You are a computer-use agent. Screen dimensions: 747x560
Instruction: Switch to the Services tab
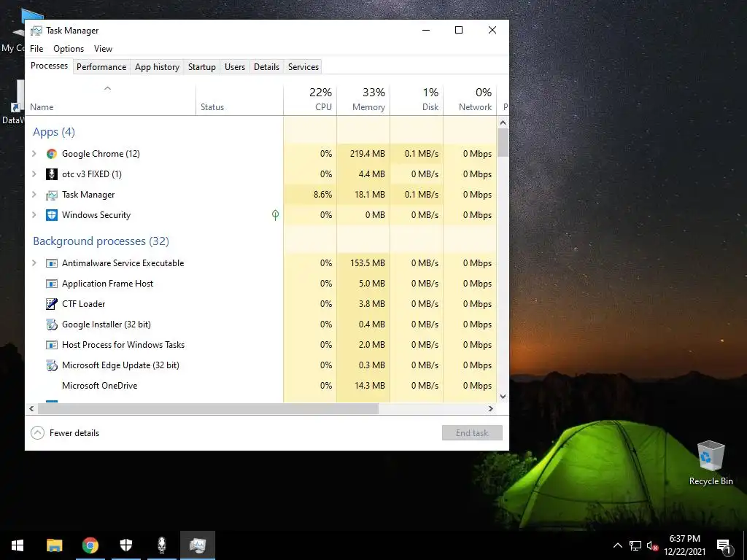303,67
